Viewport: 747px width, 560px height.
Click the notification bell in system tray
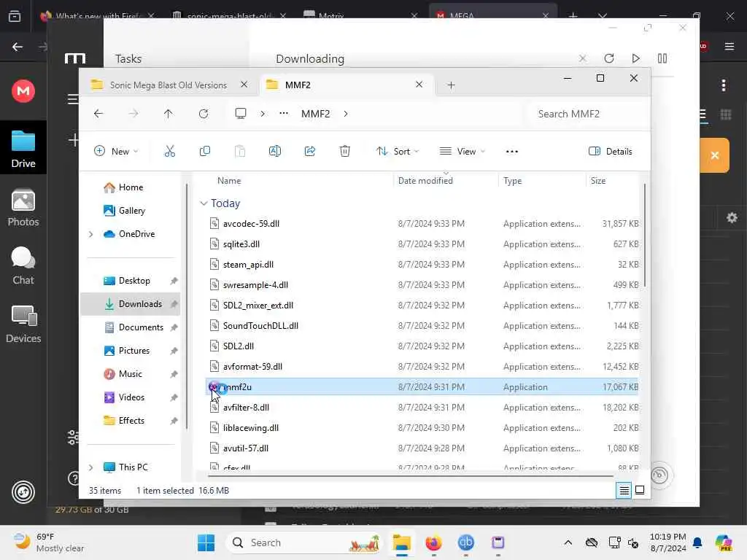697,542
